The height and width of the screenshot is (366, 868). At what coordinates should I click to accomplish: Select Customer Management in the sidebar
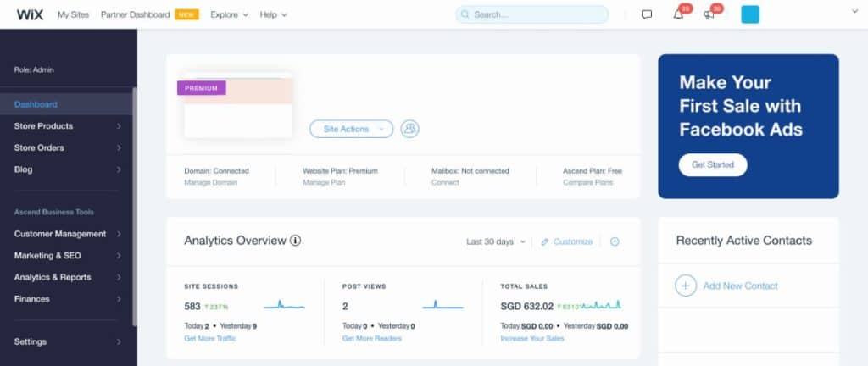click(60, 234)
